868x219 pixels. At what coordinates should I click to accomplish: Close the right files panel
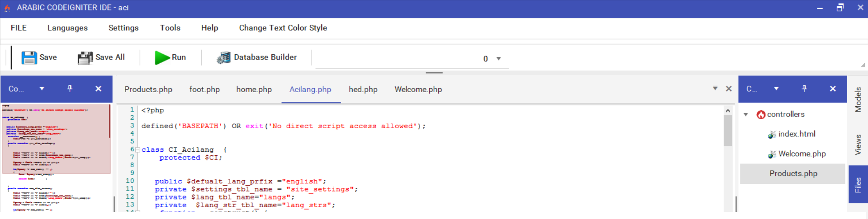(x=833, y=89)
